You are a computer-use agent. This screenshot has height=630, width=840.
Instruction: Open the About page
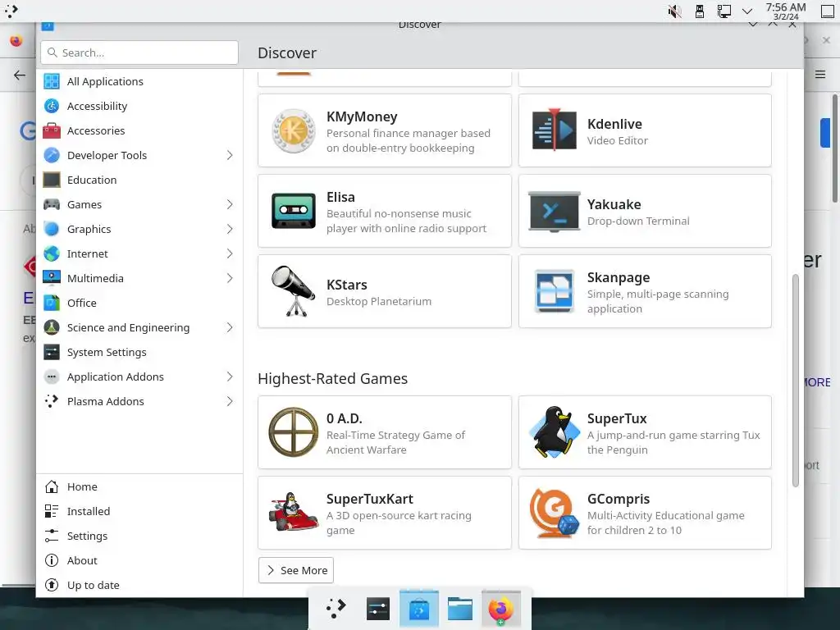point(139,561)
